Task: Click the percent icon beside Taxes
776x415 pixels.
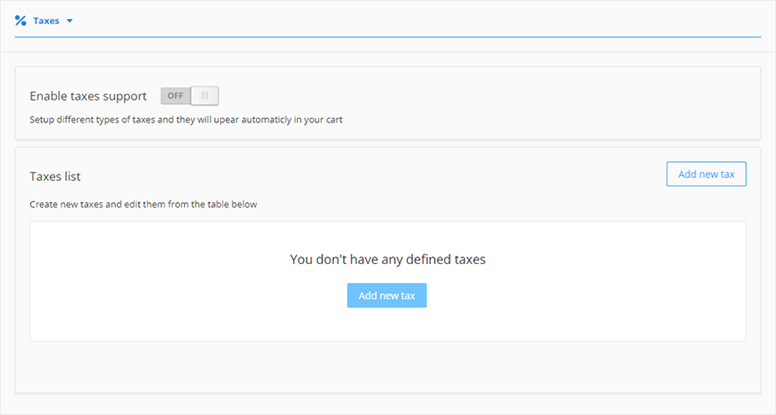Action: 20,20
